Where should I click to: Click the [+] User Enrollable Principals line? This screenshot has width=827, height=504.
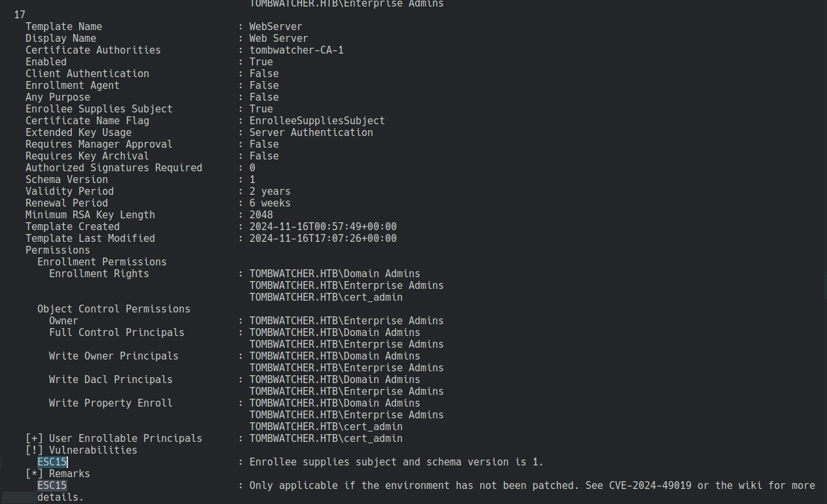114,439
